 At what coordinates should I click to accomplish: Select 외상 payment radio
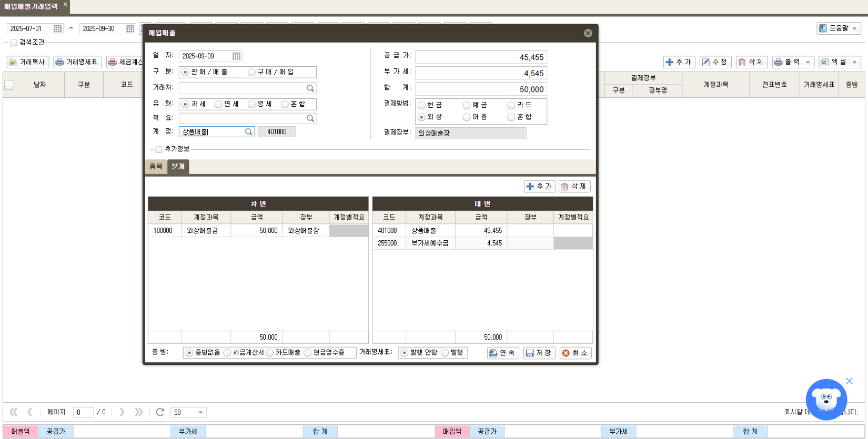point(421,117)
